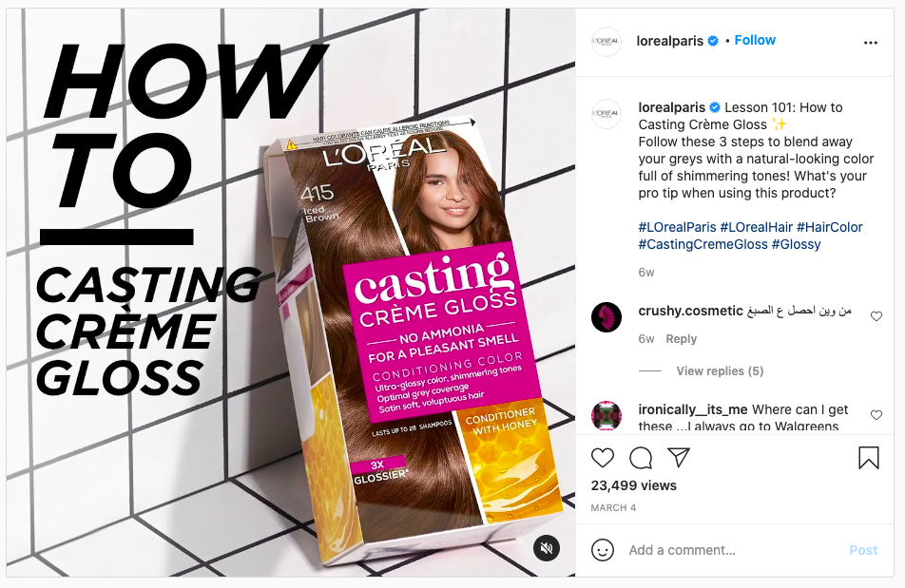
Task: Open #HairColor hashtag
Action: coord(829,227)
